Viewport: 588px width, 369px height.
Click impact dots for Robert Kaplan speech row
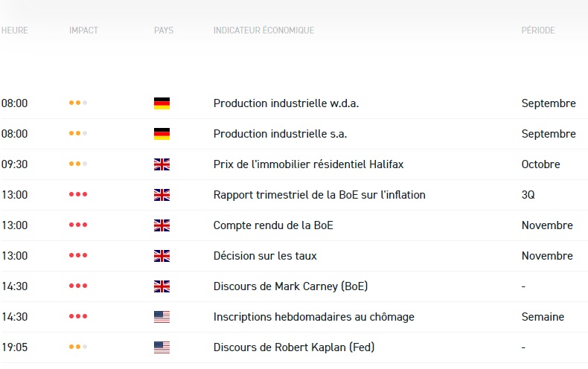(x=78, y=347)
